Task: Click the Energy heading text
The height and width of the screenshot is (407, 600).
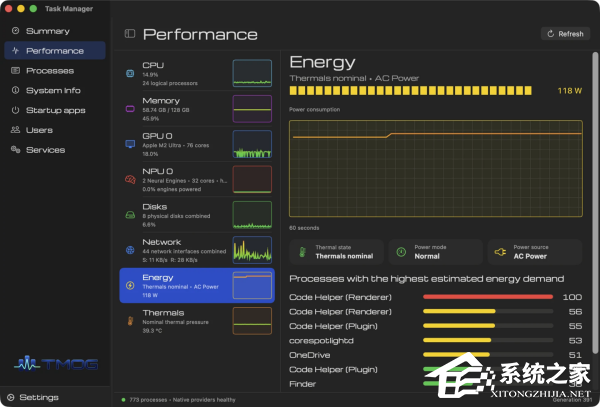Action: (323, 62)
